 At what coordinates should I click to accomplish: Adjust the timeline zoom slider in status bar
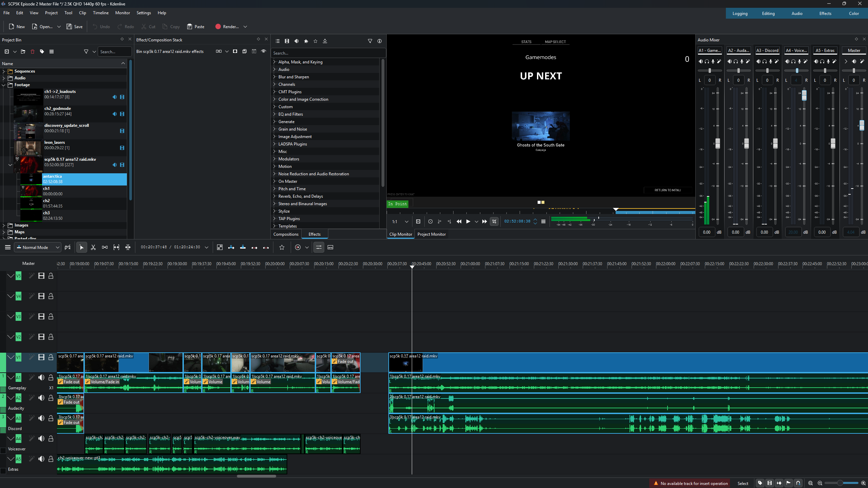pos(840,483)
